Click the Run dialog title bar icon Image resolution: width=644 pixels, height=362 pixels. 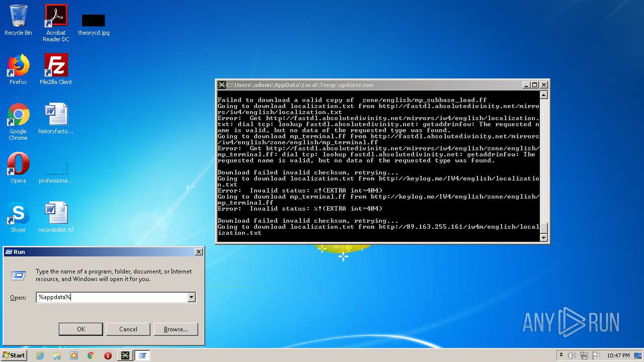(x=9, y=252)
